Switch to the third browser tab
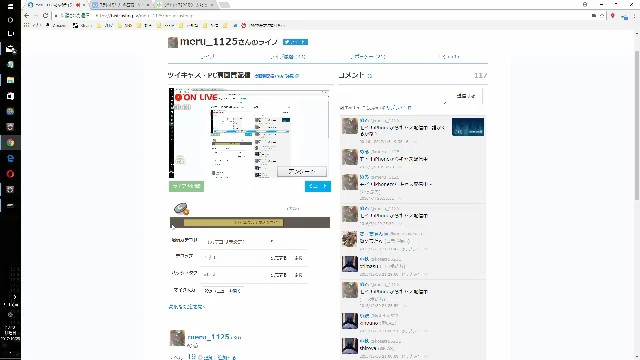Viewport: 640px width, 360px height. (186, 5)
